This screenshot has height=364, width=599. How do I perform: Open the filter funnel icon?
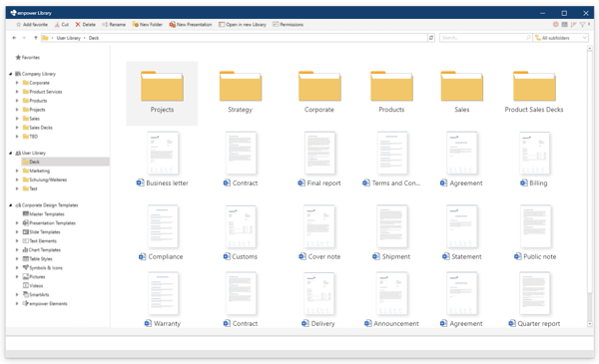583,24
